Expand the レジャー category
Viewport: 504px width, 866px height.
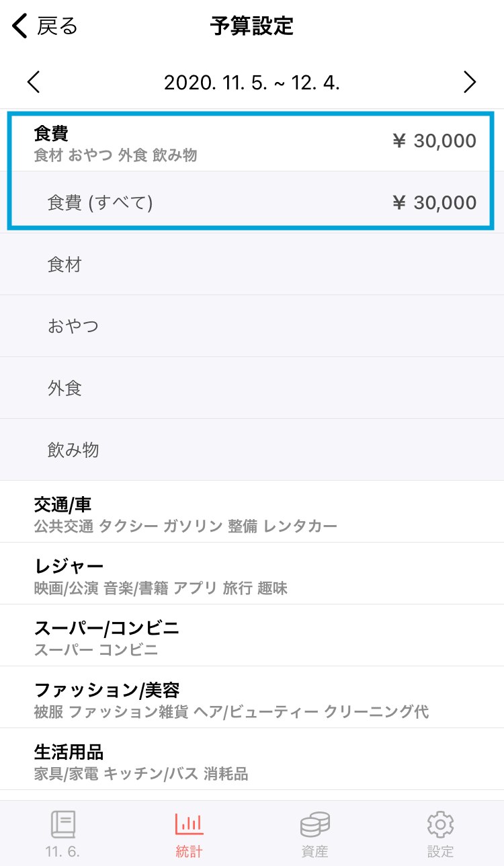coord(252,574)
